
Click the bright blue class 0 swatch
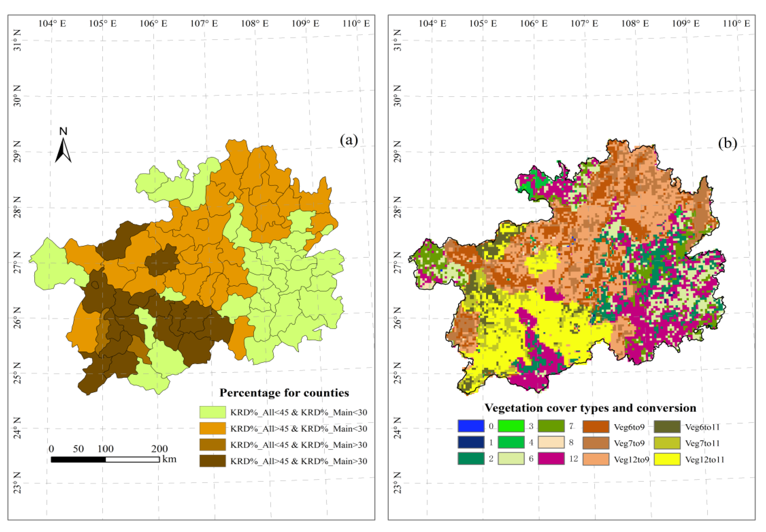click(471, 426)
